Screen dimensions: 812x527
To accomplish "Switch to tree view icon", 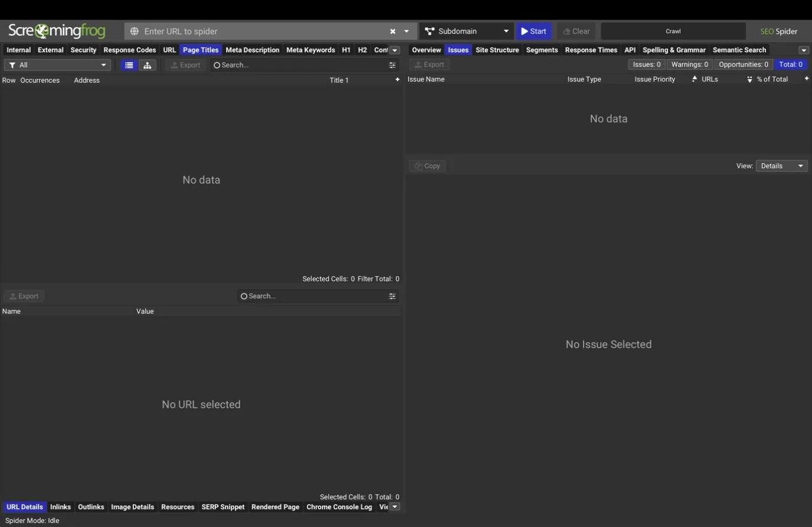I will pos(147,65).
